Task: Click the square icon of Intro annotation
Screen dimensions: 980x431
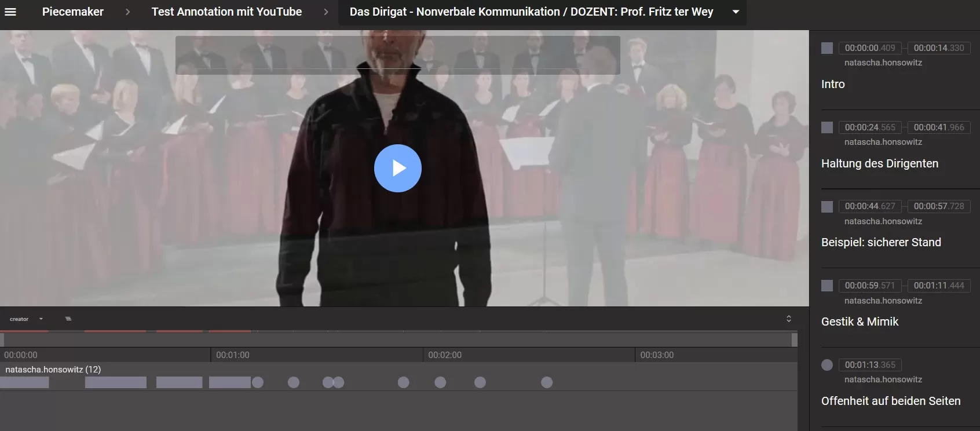Action: point(827,48)
